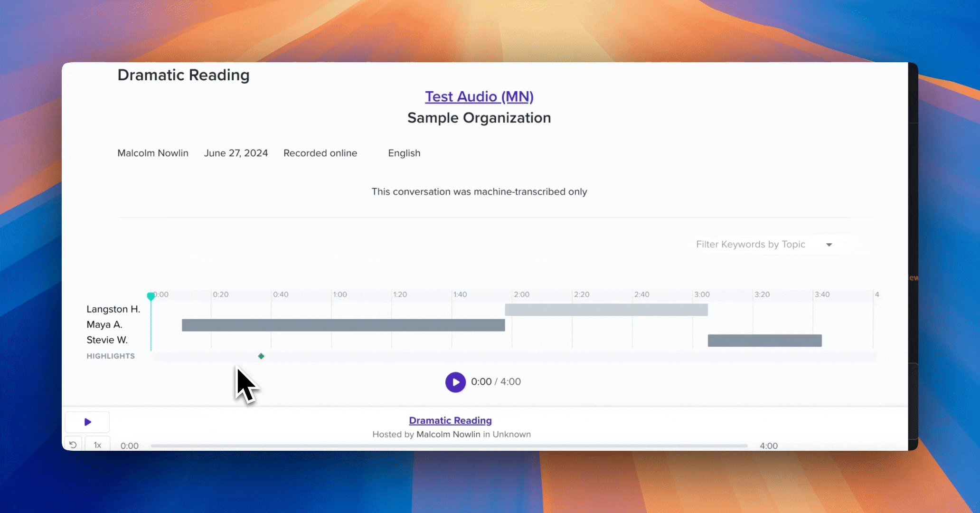Click the machine-transcribed only notice
This screenshot has height=513, width=980.
tap(479, 191)
